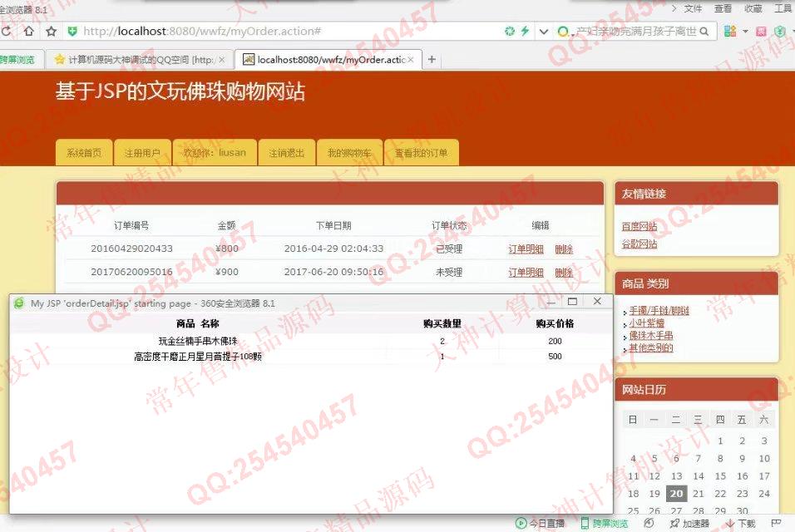The width and height of the screenshot is (795, 532).
Task: Bookmark page with the star icon
Action: point(52,32)
